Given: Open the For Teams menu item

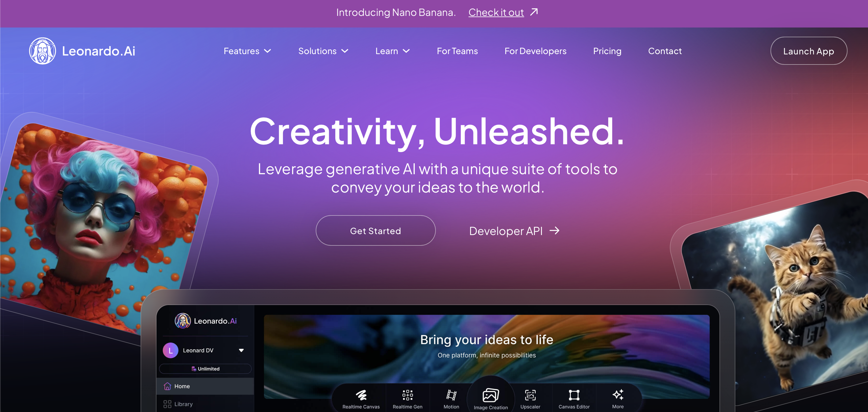Looking at the screenshot, I should [457, 51].
